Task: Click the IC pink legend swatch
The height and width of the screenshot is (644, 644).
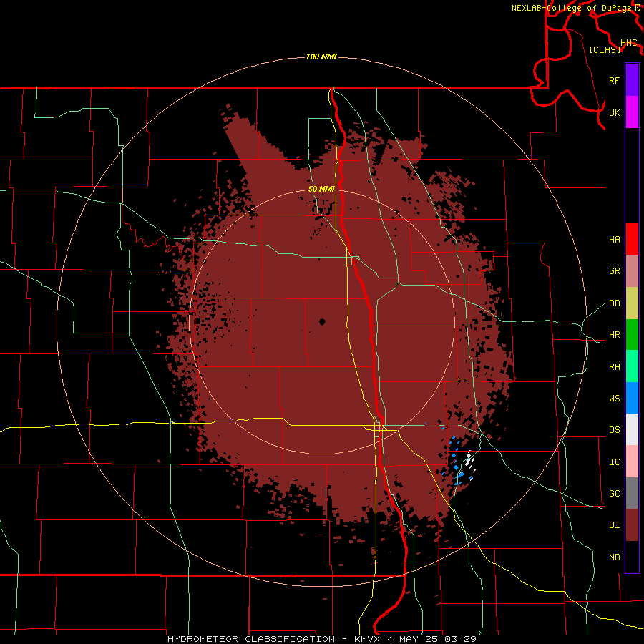Action: pyautogui.click(x=632, y=462)
